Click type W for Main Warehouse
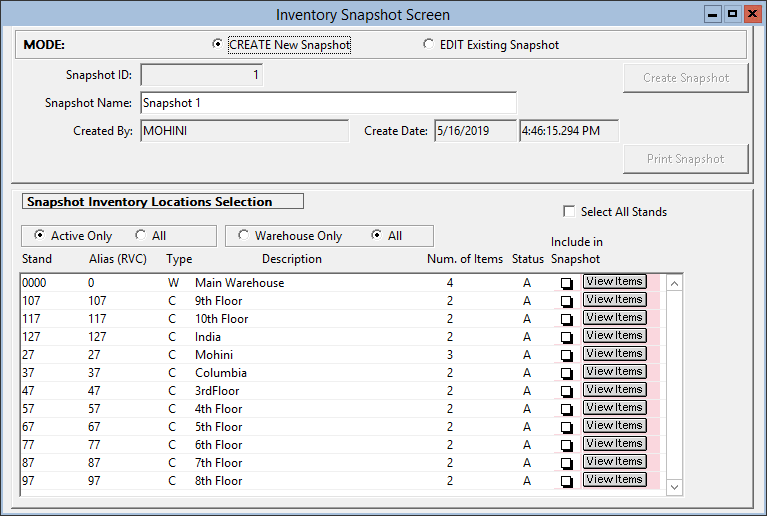 (173, 283)
